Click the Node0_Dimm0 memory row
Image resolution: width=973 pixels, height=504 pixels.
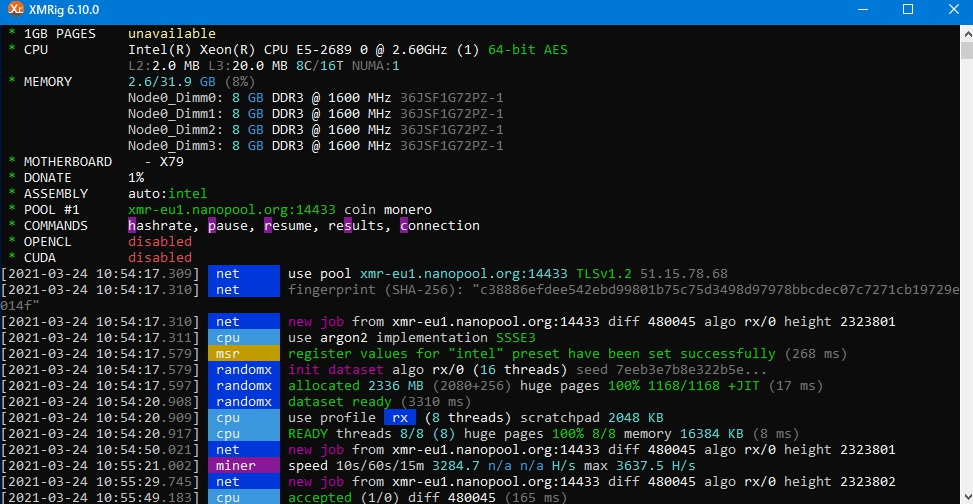pos(315,97)
